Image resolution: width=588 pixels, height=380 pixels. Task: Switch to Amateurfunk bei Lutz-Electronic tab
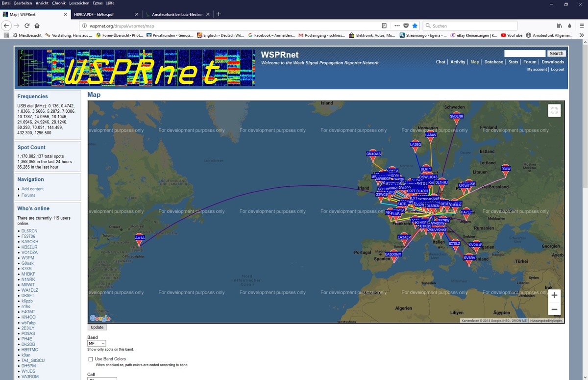pyautogui.click(x=178, y=14)
